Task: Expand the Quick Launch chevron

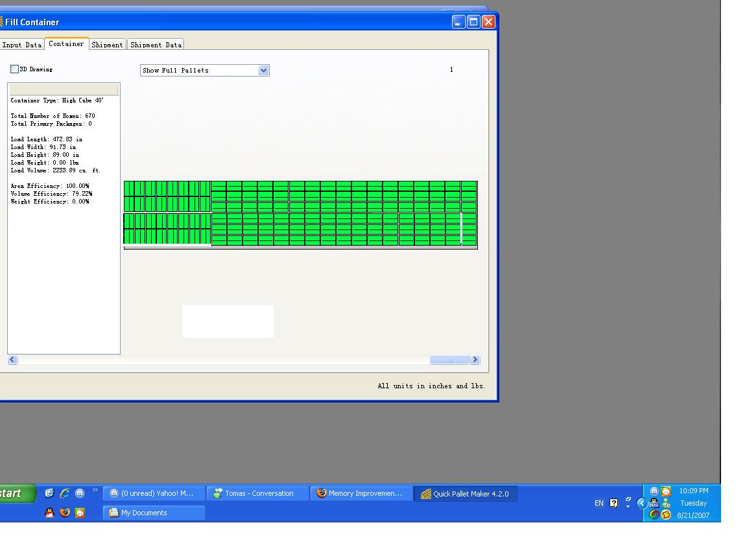Action: point(95,489)
